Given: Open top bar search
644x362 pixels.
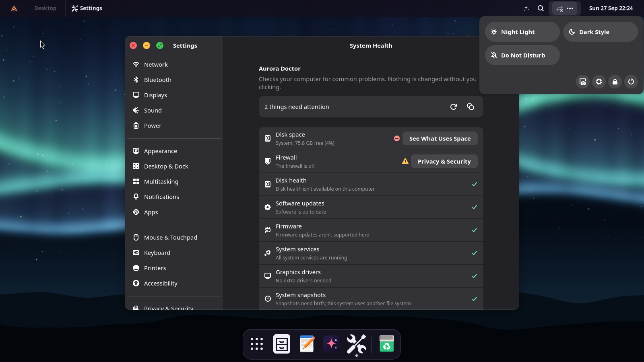Looking at the screenshot, I should pos(541,8).
